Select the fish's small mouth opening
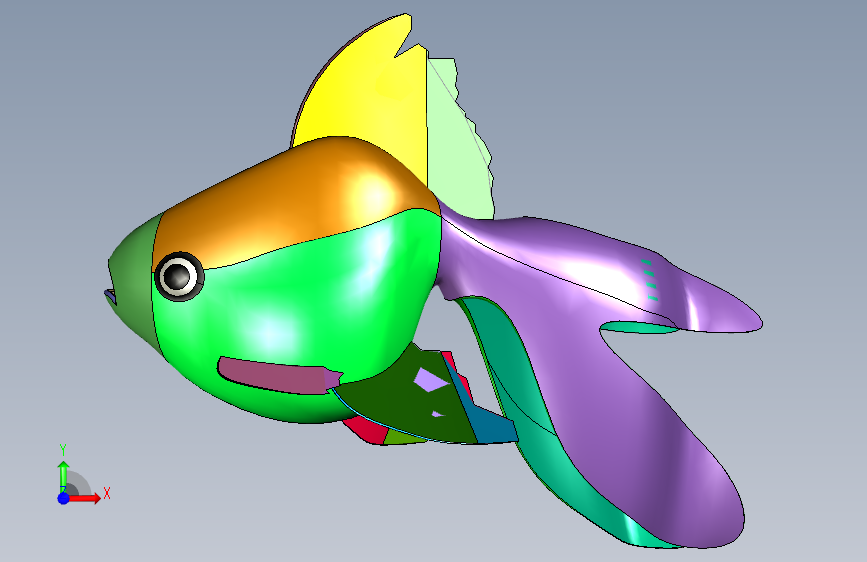 [111, 296]
